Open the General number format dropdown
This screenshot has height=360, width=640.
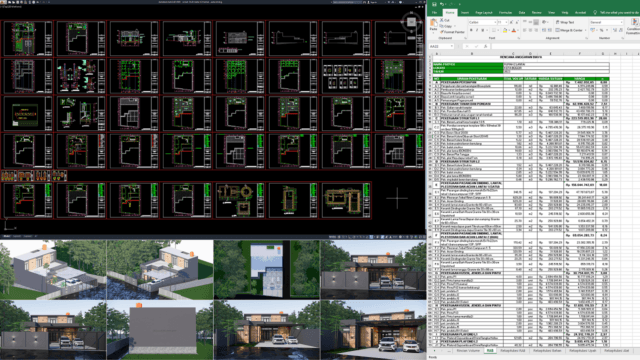click(621, 22)
